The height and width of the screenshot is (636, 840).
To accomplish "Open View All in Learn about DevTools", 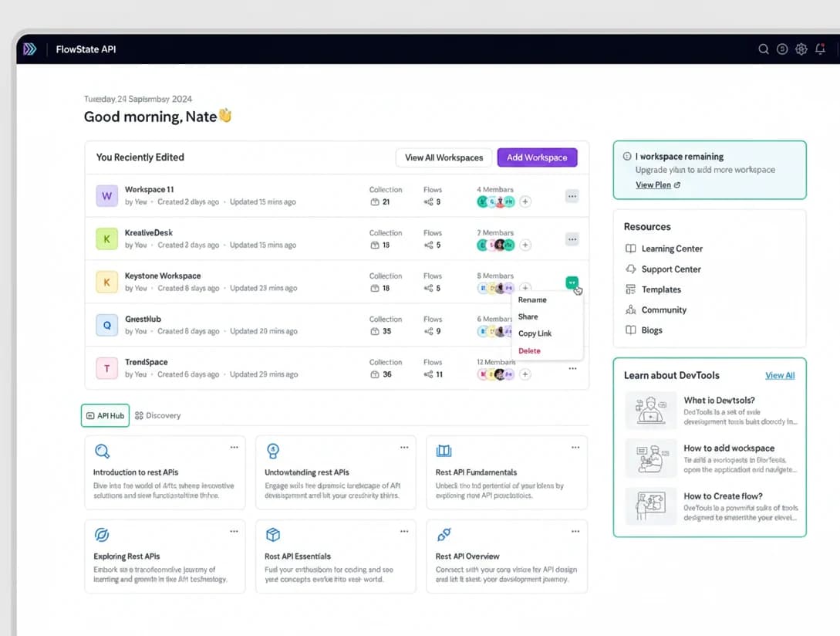I will point(779,376).
